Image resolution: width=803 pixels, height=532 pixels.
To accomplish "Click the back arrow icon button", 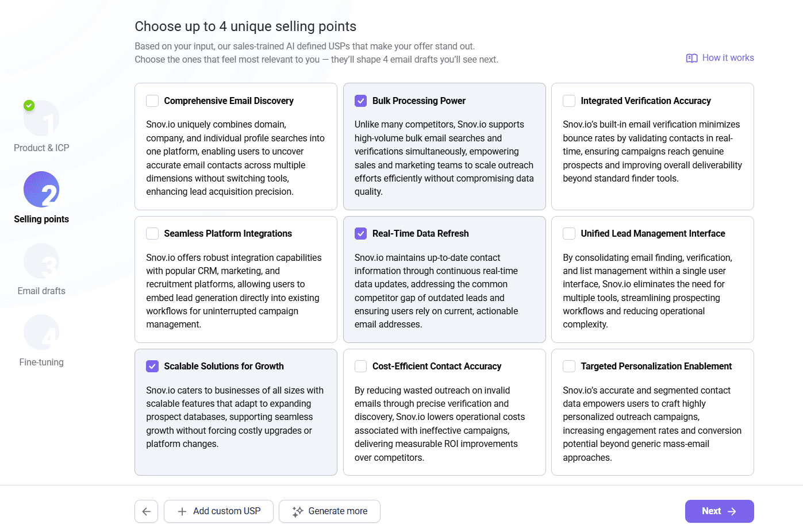I will coord(146,511).
